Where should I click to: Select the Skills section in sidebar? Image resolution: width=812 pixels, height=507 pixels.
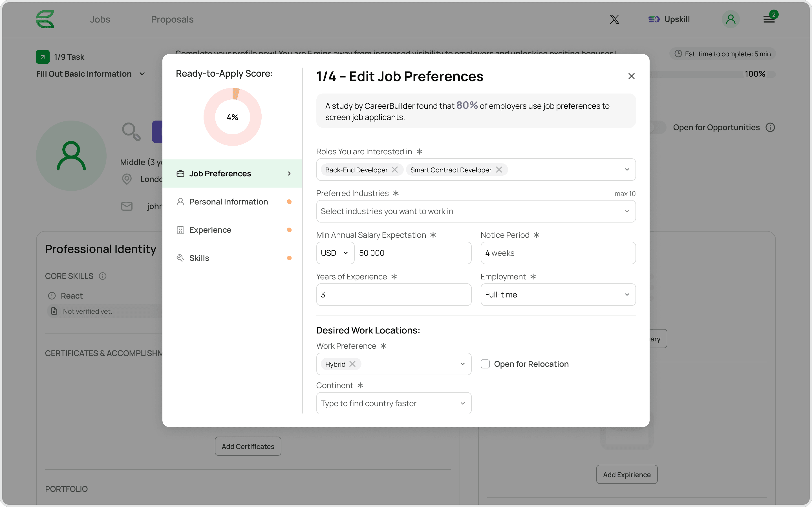pyautogui.click(x=199, y=258)
